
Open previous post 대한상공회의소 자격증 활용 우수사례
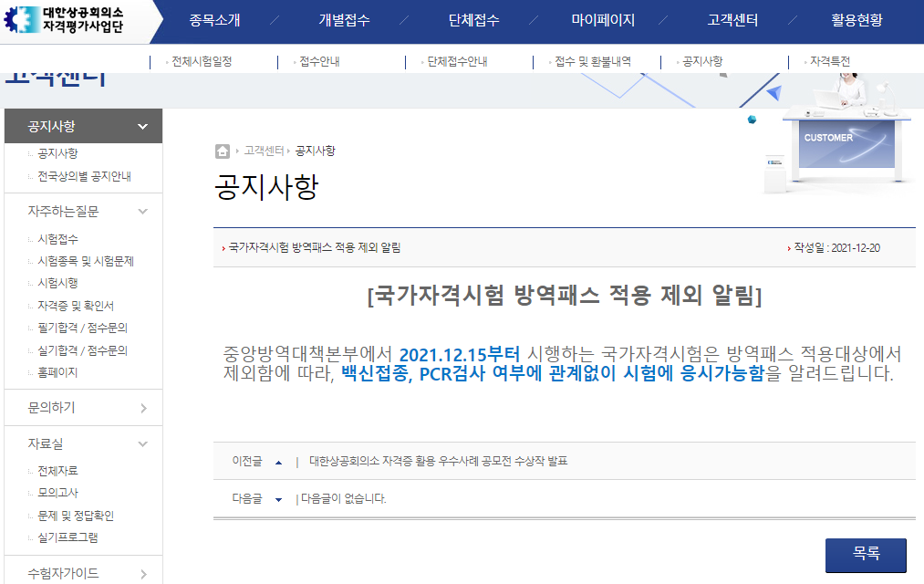(x=439, y=461)
